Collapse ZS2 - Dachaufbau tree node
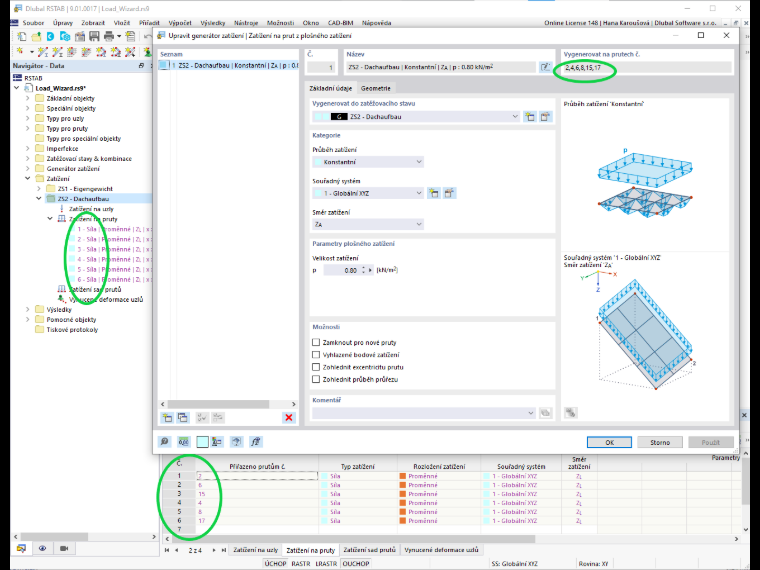Image resolution: width=760 pixels, height=570 pixels. click(x=39, y=199)
